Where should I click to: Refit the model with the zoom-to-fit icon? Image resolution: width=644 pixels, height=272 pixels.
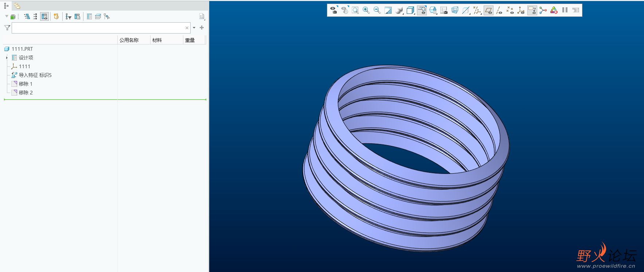tap(355, 10)
